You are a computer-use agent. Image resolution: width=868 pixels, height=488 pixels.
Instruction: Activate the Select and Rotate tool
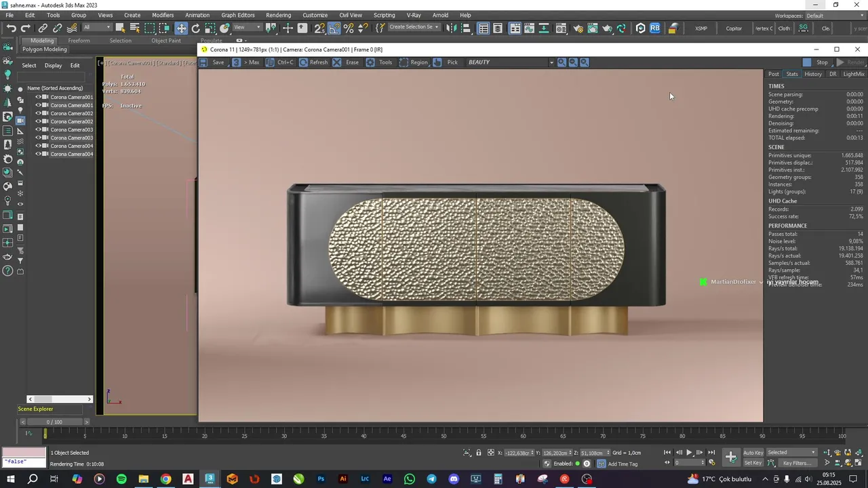[195, 28]
